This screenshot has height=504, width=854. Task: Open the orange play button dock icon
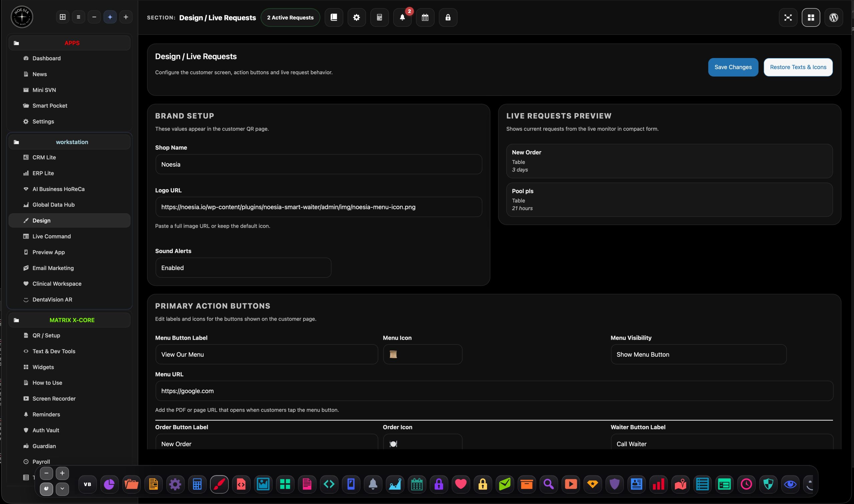pos(570,484)
